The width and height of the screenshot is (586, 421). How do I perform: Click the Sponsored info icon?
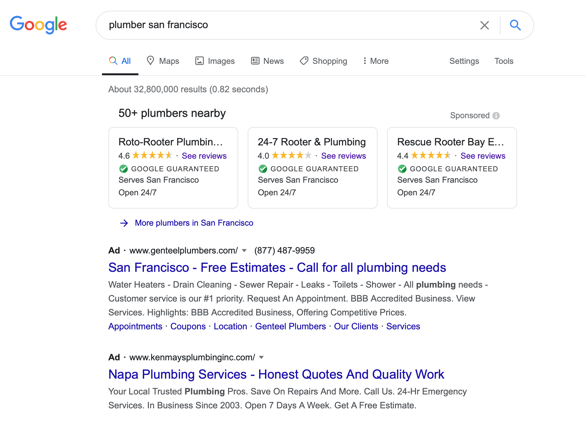click(496, 116)
